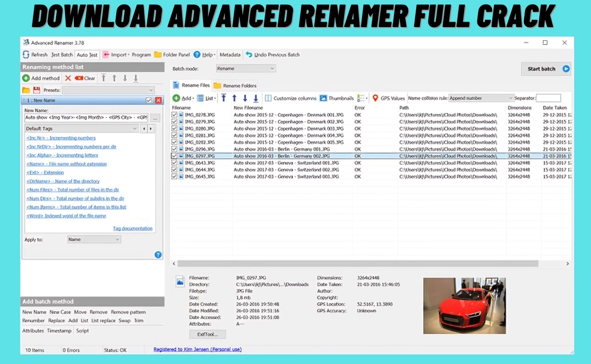Image resolution: width=591 pixels, height=364 pixels.
Task: Toggle the Folder Panel
Action: tap(172, 55)
